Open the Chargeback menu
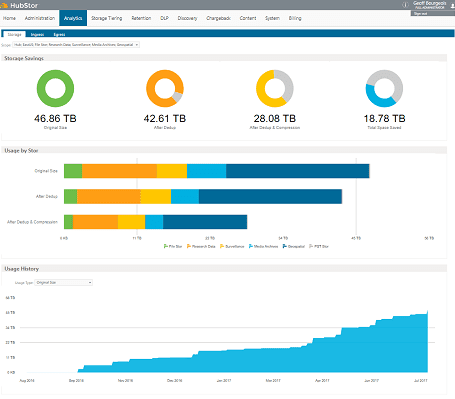 click(x=218, y=18)
